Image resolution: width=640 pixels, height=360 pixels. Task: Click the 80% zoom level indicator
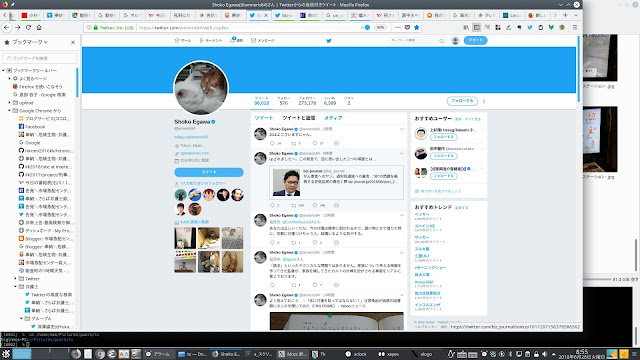coord(380,27)
